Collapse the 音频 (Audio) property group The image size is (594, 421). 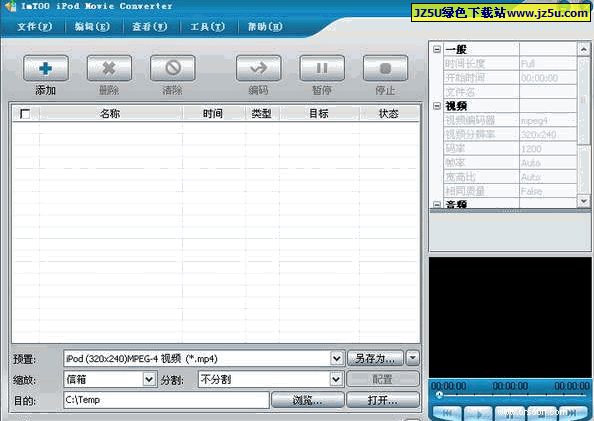437,205
